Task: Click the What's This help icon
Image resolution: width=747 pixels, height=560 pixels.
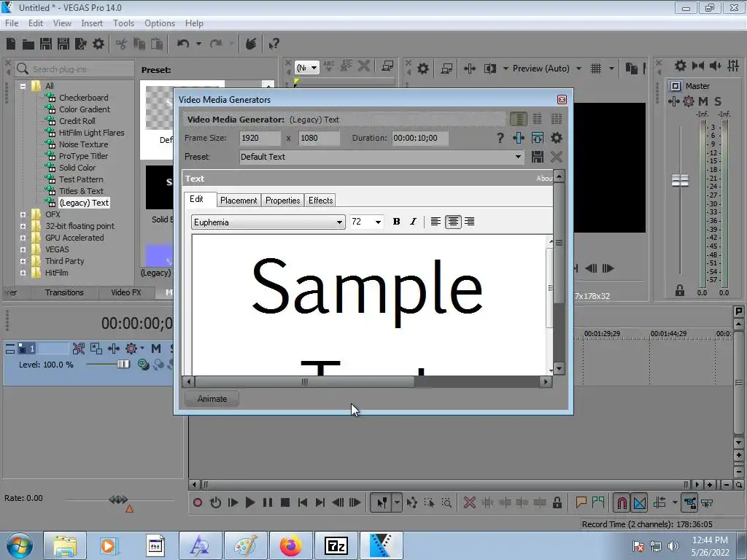Action: pos(274,44)
